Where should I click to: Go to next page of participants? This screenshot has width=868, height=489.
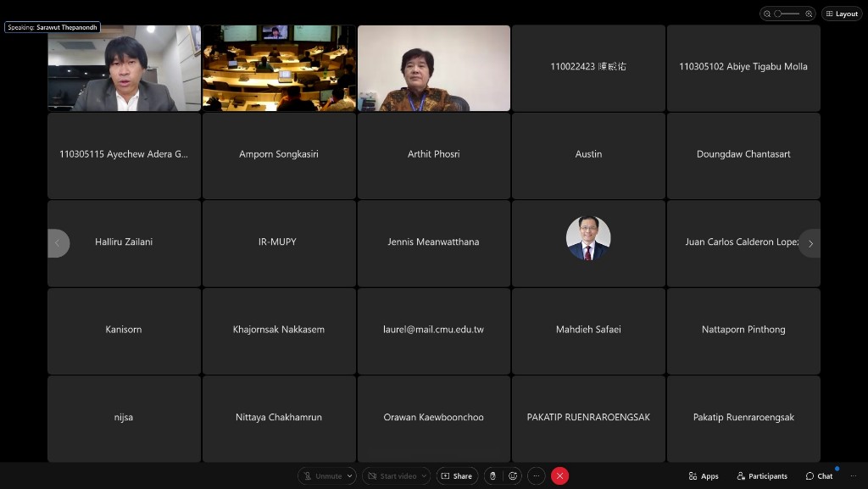point(810,243)
